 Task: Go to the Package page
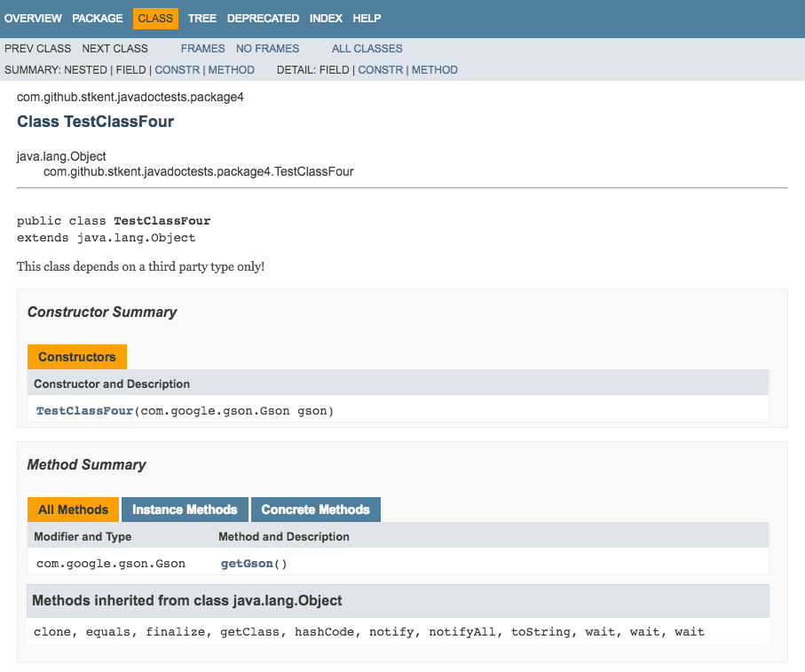[x=98, y=19]
